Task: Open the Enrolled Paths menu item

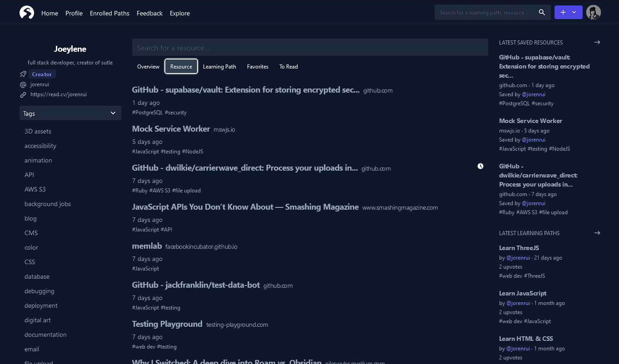Action: click(109, 13)
